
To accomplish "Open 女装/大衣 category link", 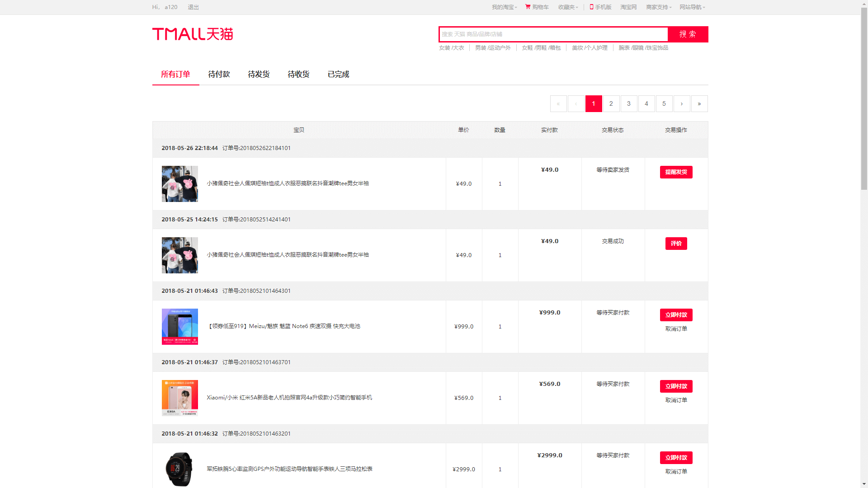I will [452, 48].
